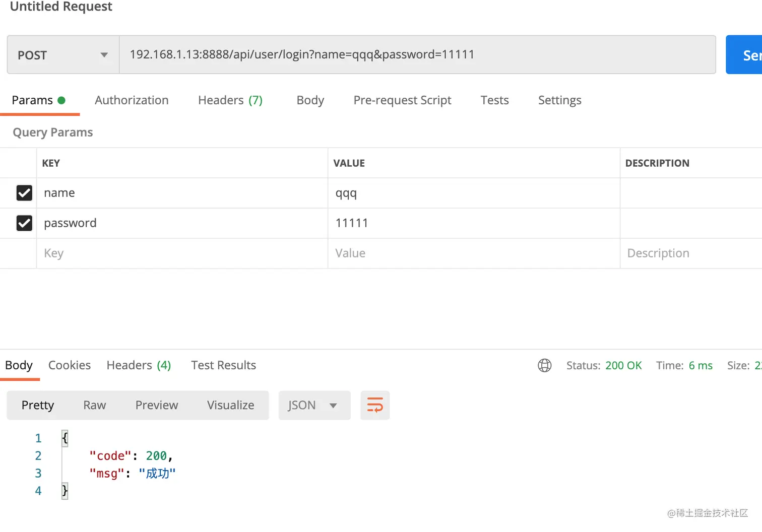Click the Query Params heading
Image resolution: width=762 pixels, height=532 pixels.
click(53, 132)
